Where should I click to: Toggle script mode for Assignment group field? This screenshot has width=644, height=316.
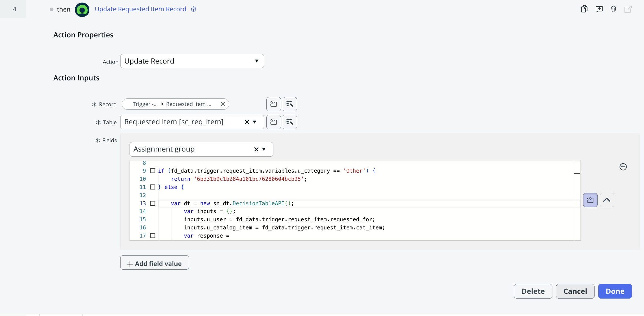click(590, 200)
